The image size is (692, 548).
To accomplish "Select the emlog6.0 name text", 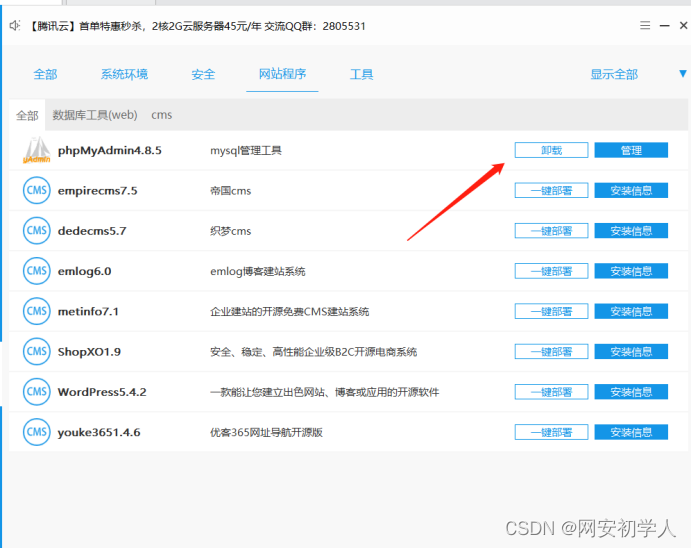I will coord(84,271).
